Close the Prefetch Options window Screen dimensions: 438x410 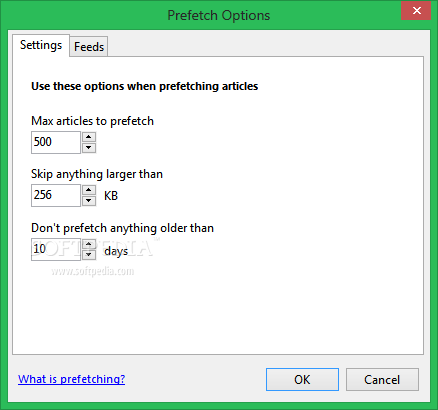coord(417,11)
